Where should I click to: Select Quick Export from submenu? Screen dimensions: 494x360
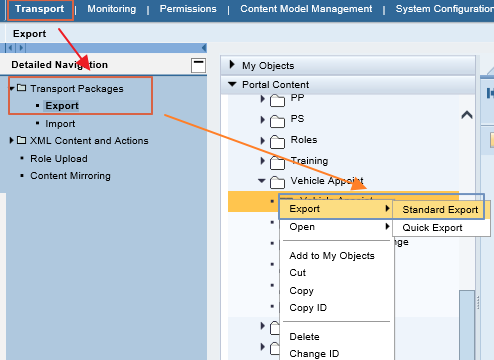pyautogui.click(x=440, y=228)
